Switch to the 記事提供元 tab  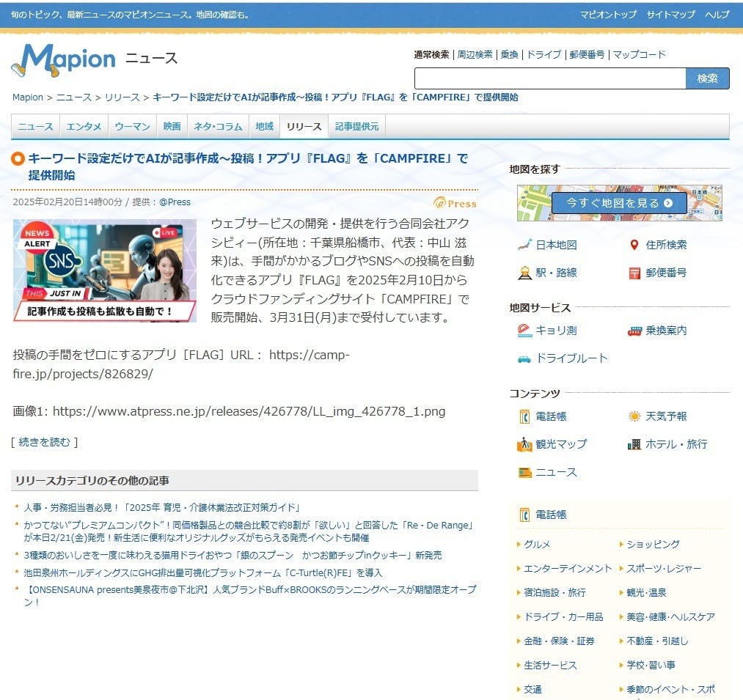[356, 126]
